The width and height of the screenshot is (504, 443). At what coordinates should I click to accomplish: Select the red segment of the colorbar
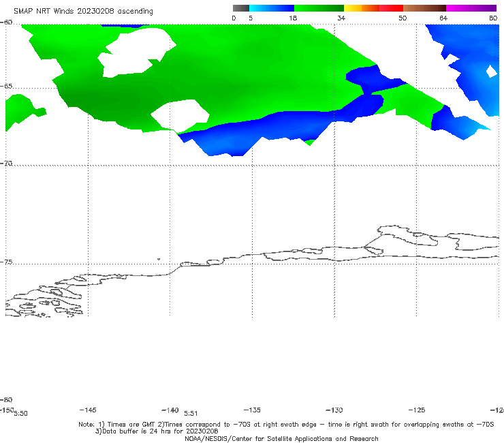[x=391, y=8]
